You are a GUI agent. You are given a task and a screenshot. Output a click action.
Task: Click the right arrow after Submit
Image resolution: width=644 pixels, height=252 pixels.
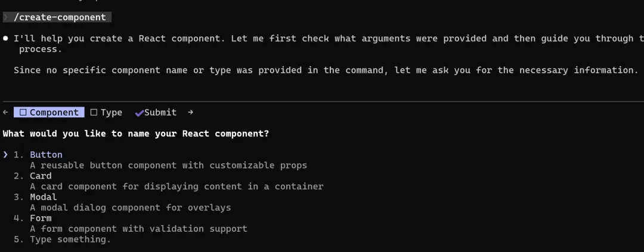[190, 112]
